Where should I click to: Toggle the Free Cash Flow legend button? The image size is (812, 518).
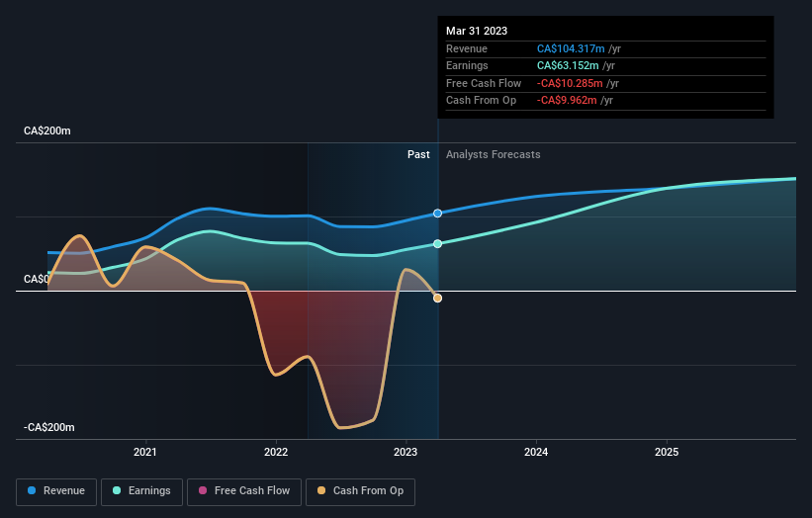pos(244,491)
